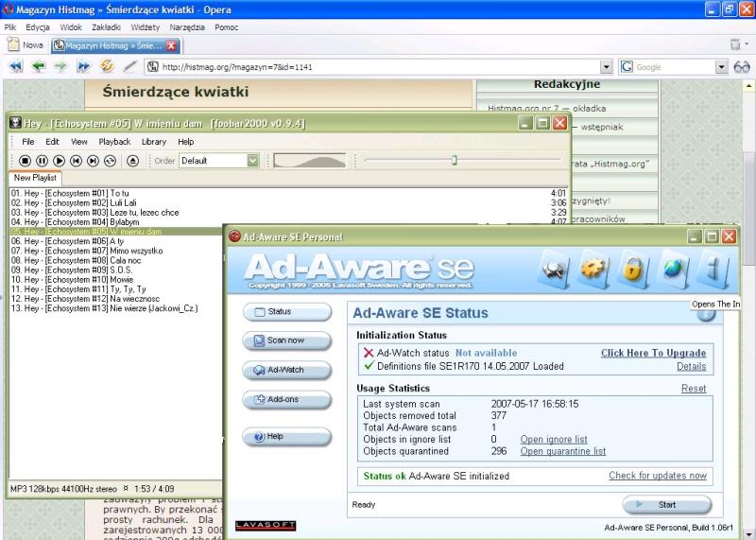Click the Ad-Aware info icon

pyautogui.click(x=714, y=270)
